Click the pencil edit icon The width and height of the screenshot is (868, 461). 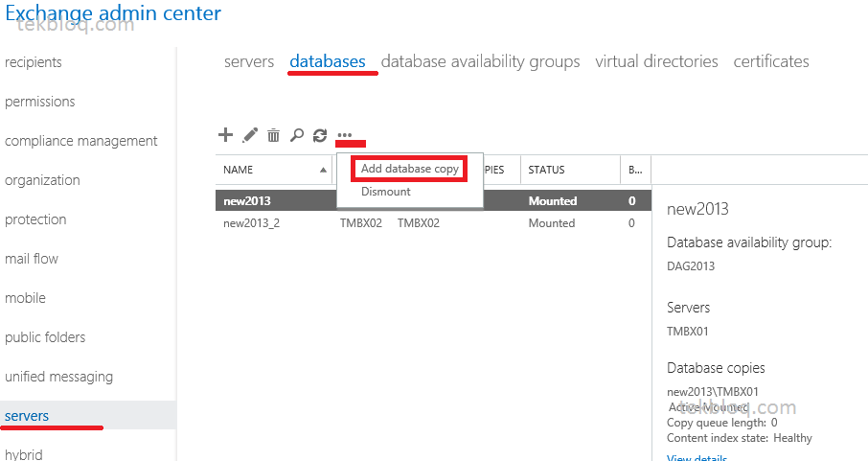click(x=250, y=134)
